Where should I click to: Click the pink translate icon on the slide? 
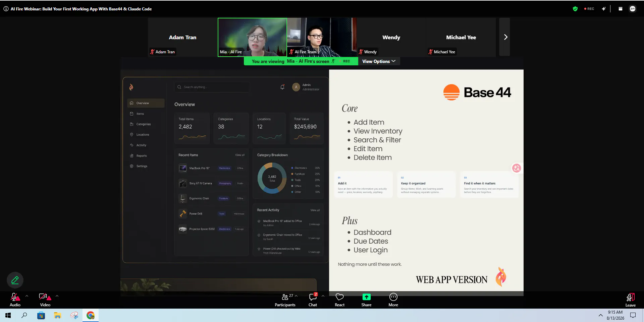[x=517, y=168]
